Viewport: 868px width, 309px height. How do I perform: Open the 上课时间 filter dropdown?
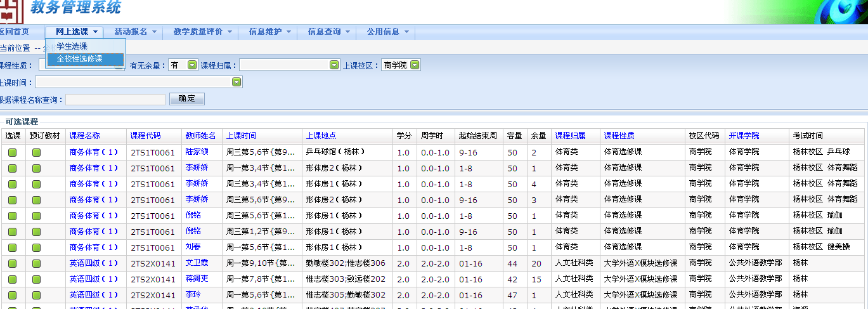pos(139,82)
